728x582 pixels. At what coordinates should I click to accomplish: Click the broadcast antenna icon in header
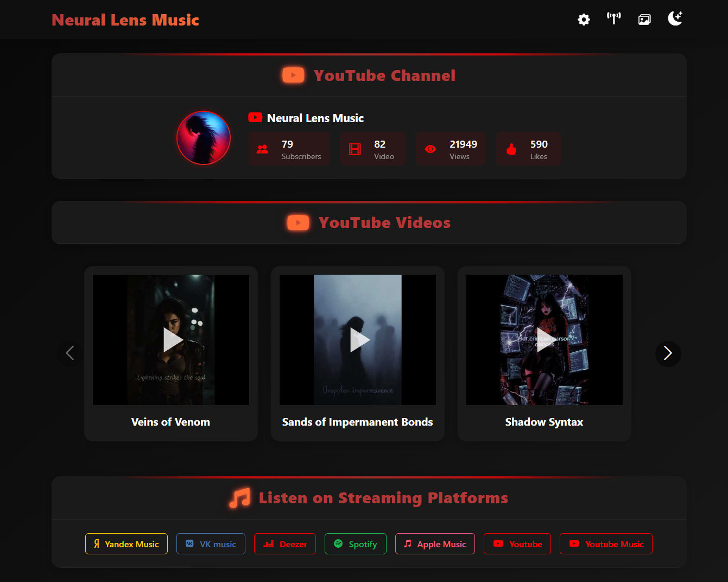pyautogui.click(x=613, y=19)
